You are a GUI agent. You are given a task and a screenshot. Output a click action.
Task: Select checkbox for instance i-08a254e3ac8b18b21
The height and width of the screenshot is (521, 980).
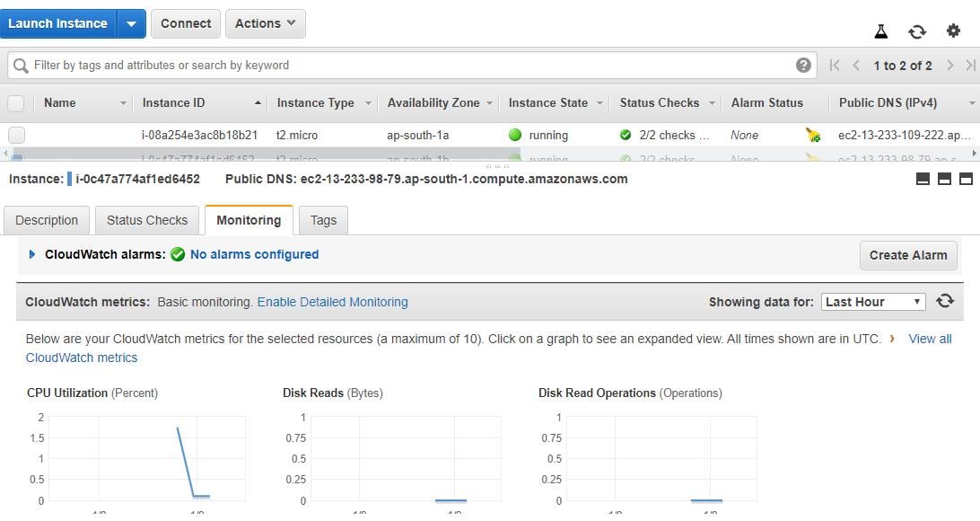click(16, 135)
